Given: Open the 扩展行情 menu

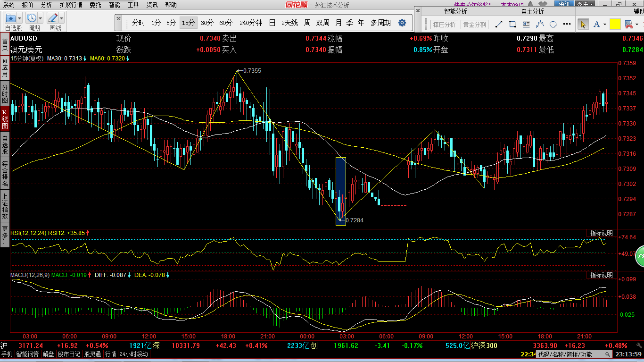Looking at the screenshot, I should coord(71,5).
